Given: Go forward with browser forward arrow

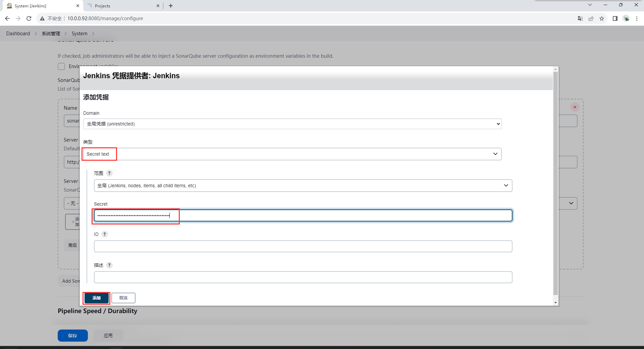Looking at the screenshot, I should 18,18.
